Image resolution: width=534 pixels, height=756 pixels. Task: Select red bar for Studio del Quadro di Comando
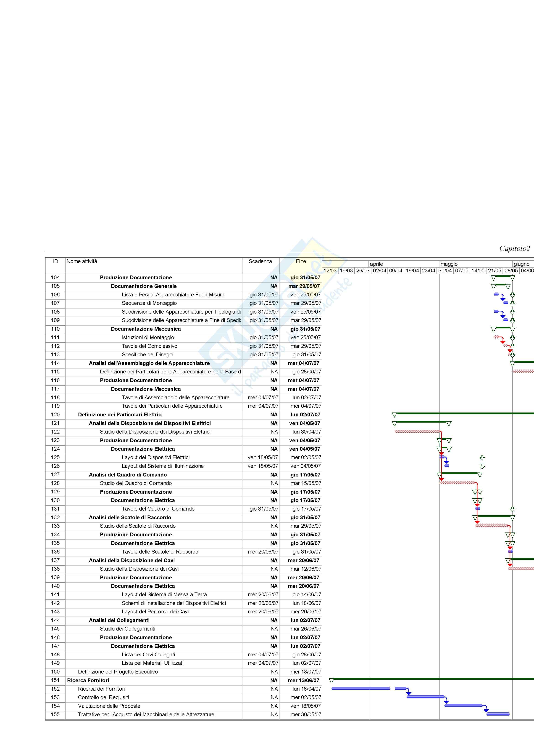457,483
